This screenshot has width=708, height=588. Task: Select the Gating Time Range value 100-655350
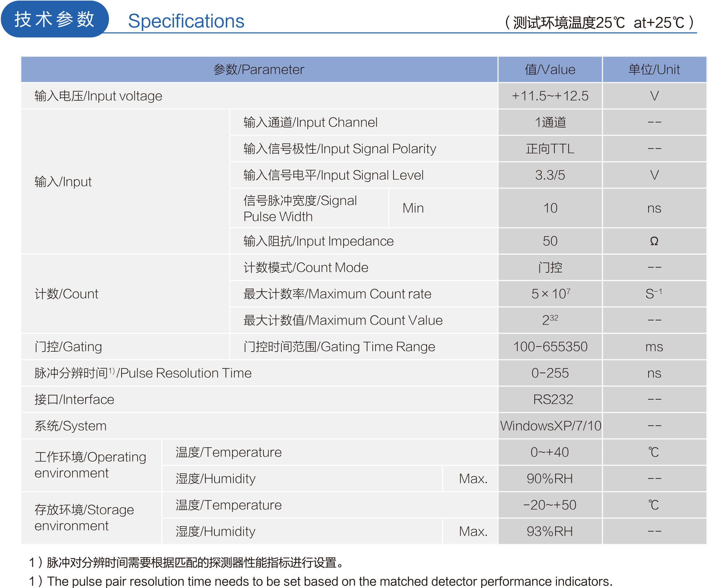550,346
